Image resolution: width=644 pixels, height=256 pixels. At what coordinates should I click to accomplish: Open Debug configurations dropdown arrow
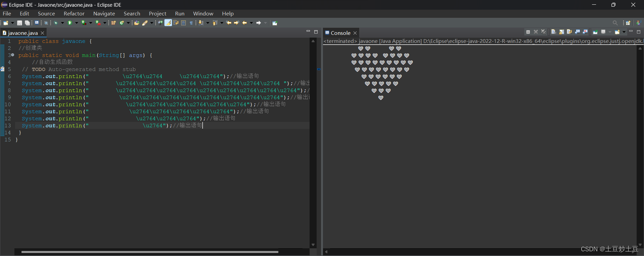[x=62, y=23]
